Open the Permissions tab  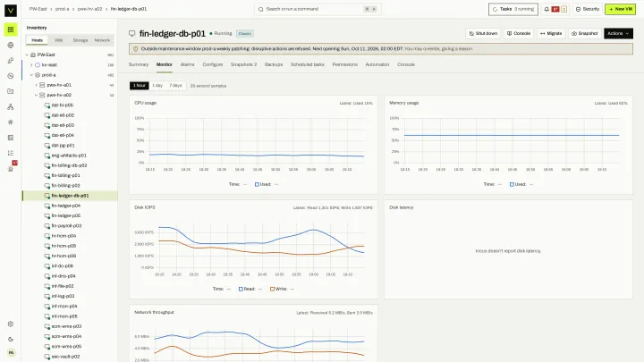[x=345, y=64]
